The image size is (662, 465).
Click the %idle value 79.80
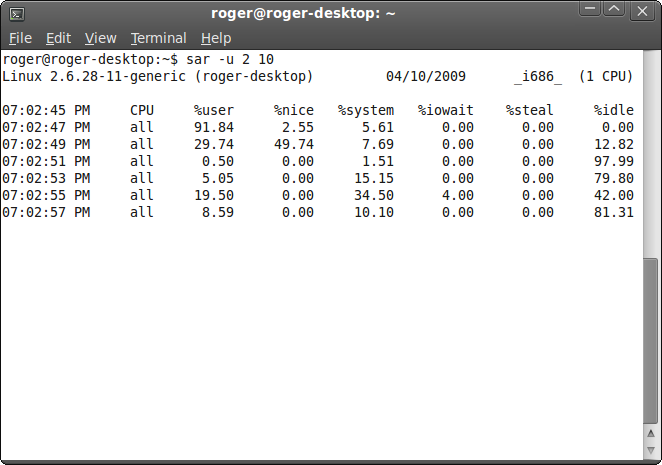[x=614, y=178]
